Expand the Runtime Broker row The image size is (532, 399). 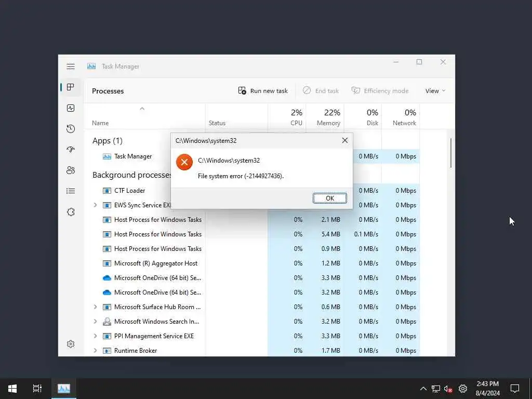(x=96, y=351)
